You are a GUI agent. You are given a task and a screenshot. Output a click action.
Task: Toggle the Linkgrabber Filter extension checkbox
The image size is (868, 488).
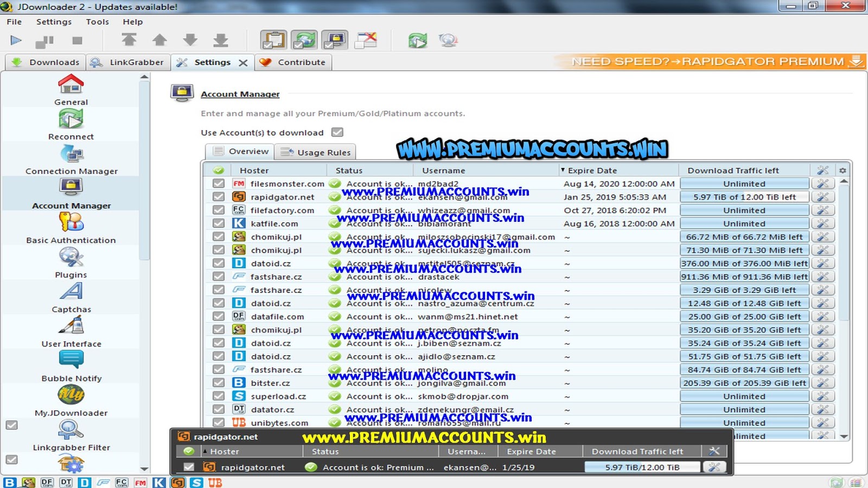(x=11, y=425)
